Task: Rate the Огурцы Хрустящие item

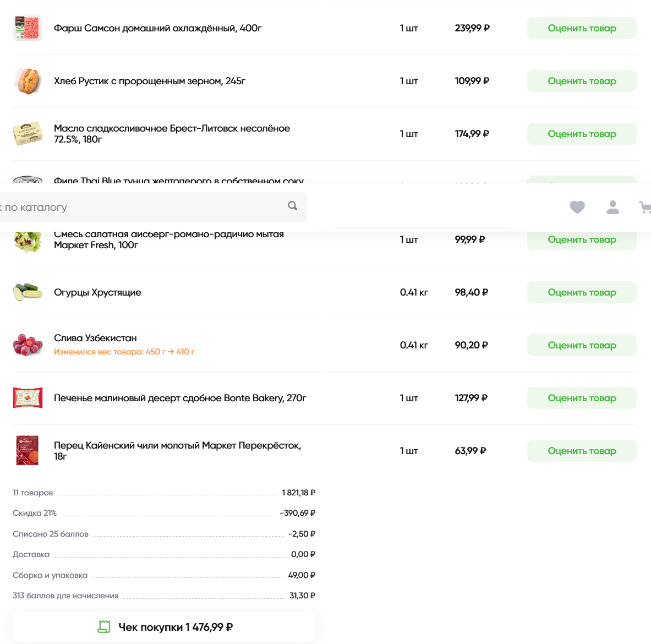Action: (582, 292)
